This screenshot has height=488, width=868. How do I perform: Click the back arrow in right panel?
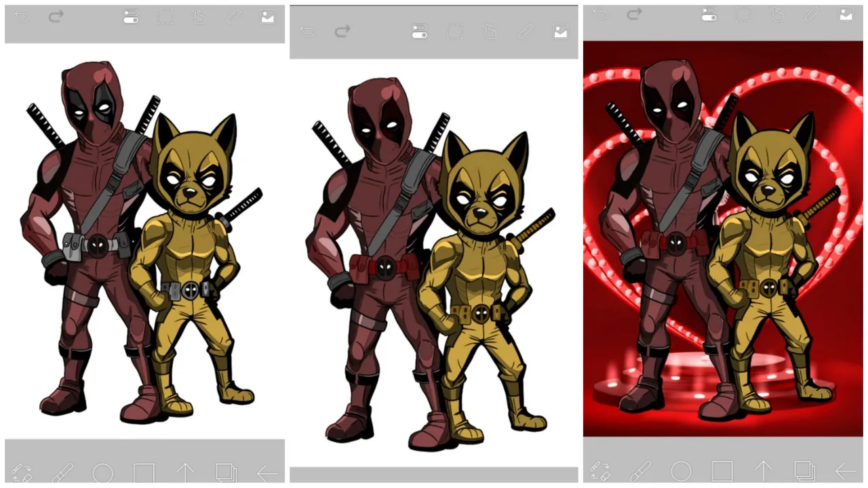[846, 471]
